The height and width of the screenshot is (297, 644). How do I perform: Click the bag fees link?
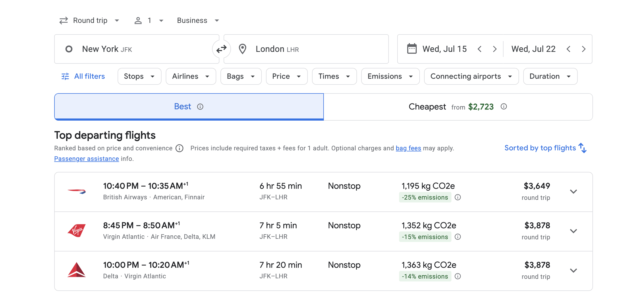click(408, 148)
